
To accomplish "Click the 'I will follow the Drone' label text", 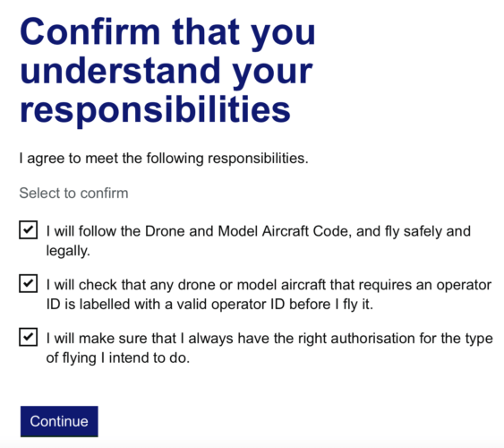I will [x=259, y=240].
